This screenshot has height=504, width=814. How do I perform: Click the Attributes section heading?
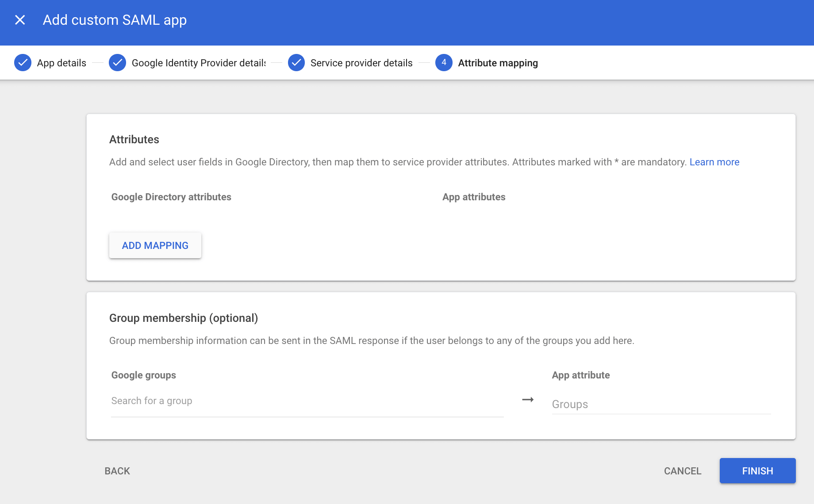(134, 139)
